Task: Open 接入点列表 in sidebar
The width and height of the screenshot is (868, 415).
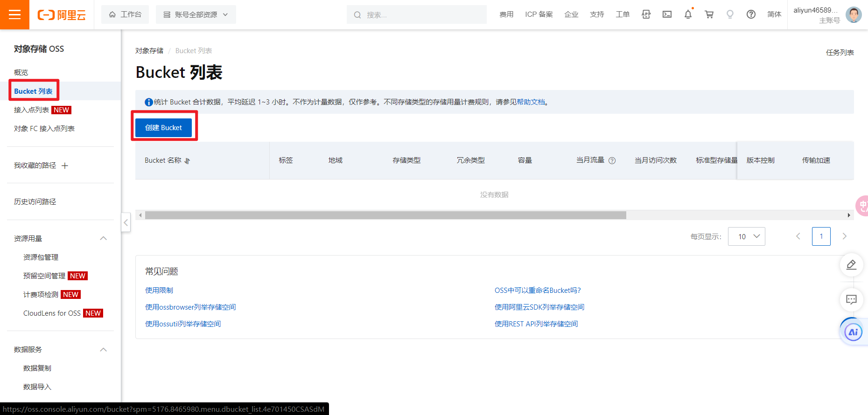Action: pos(31,110)
